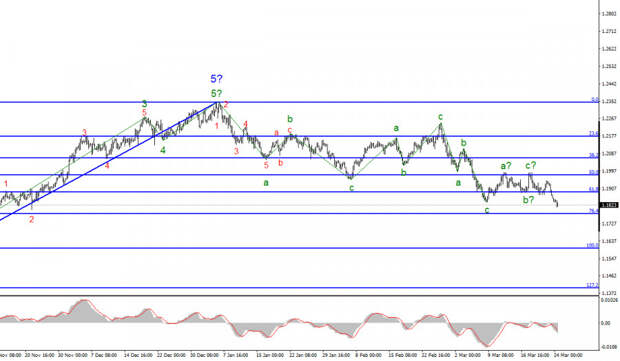620x361 pixels.
Task: Click date label 8 Feb 00:00
Action: (369, 355)
